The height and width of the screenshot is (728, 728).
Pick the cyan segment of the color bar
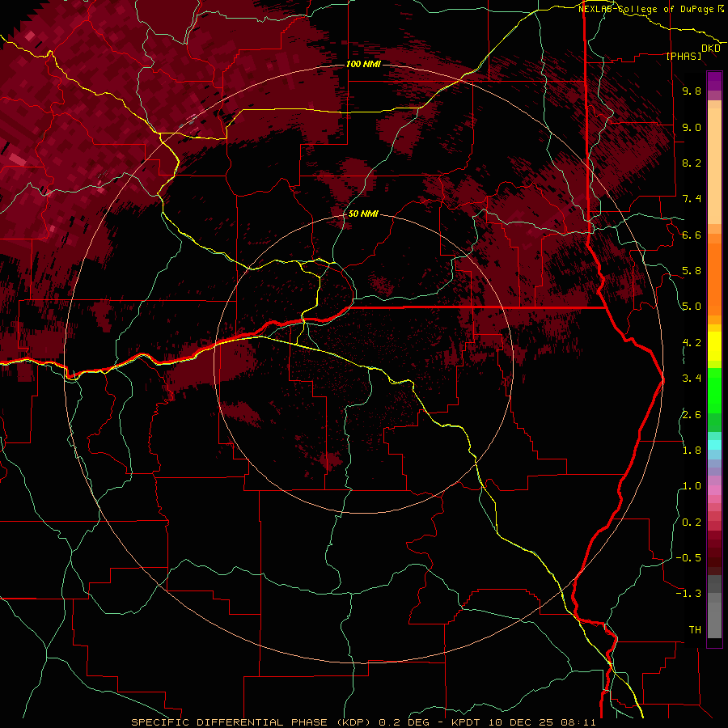point(714,445)
